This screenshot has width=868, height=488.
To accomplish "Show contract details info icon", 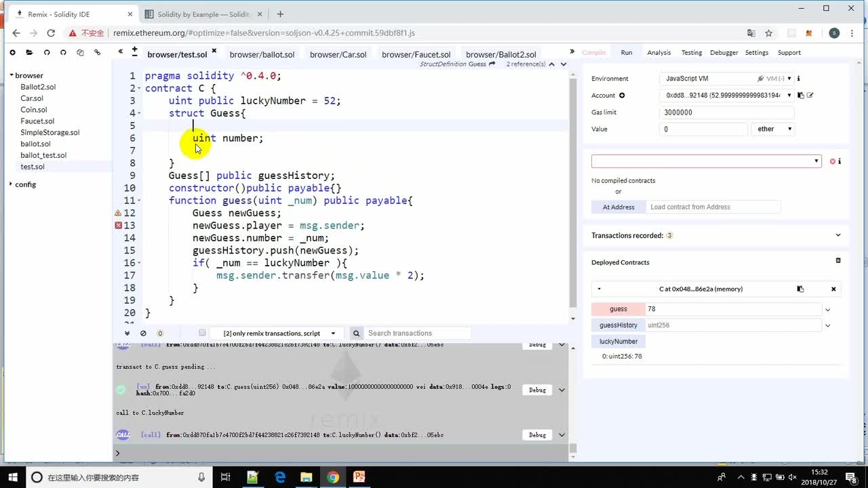I will point(840,161).
